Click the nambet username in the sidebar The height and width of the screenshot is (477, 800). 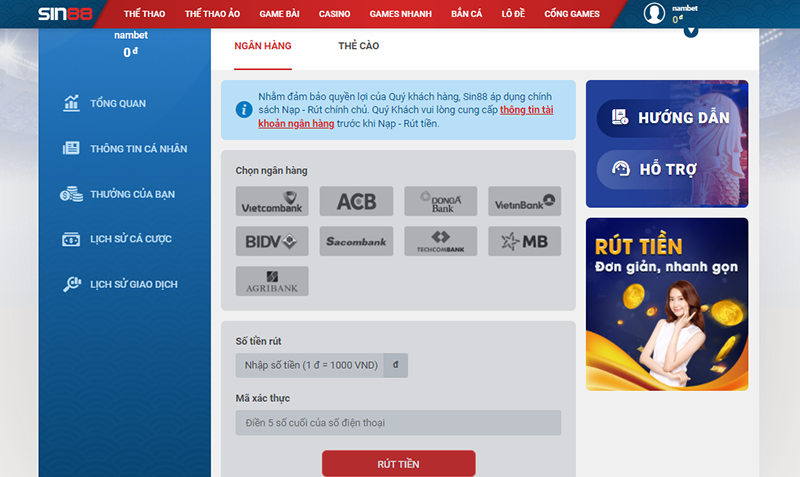click(131, 35)
